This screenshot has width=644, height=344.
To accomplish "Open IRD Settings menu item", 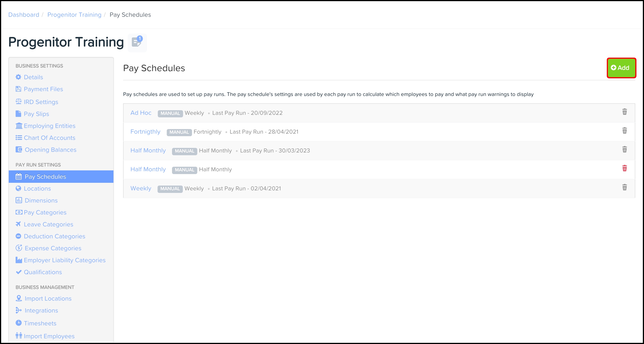I will (41, 102).
